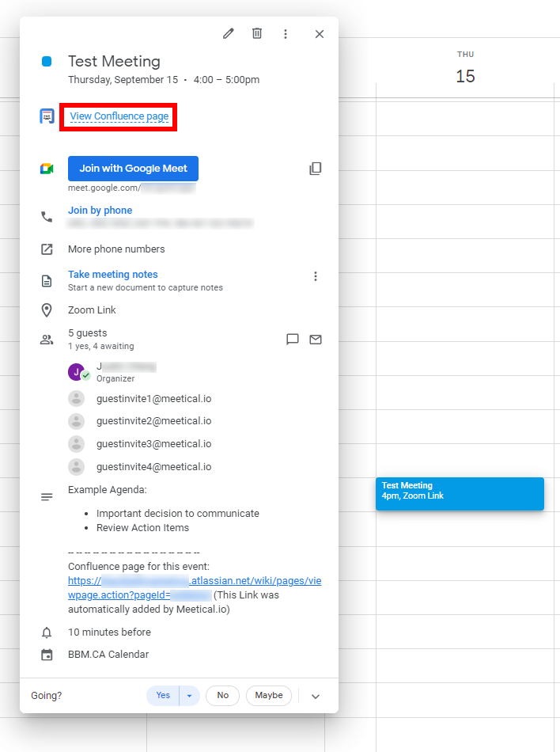Click the description lines icon
This screenshot has height=752, width=560.
click(47, 497)
